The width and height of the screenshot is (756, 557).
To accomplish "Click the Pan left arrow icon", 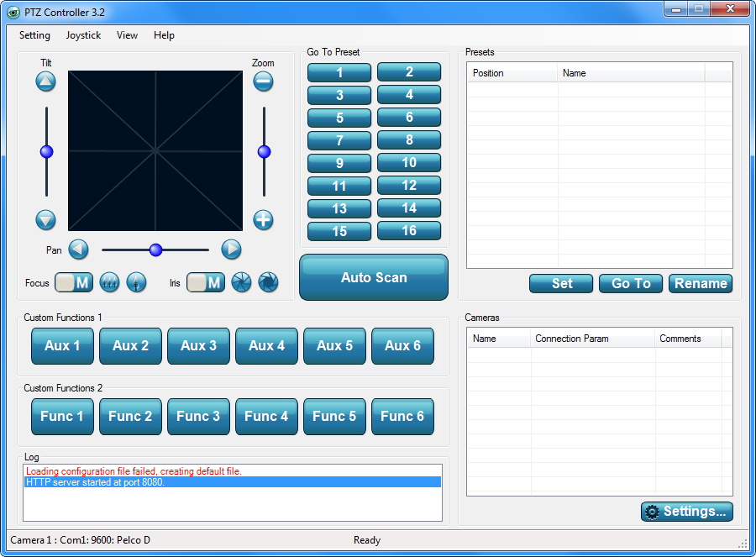I will click(x=79, y=250).
